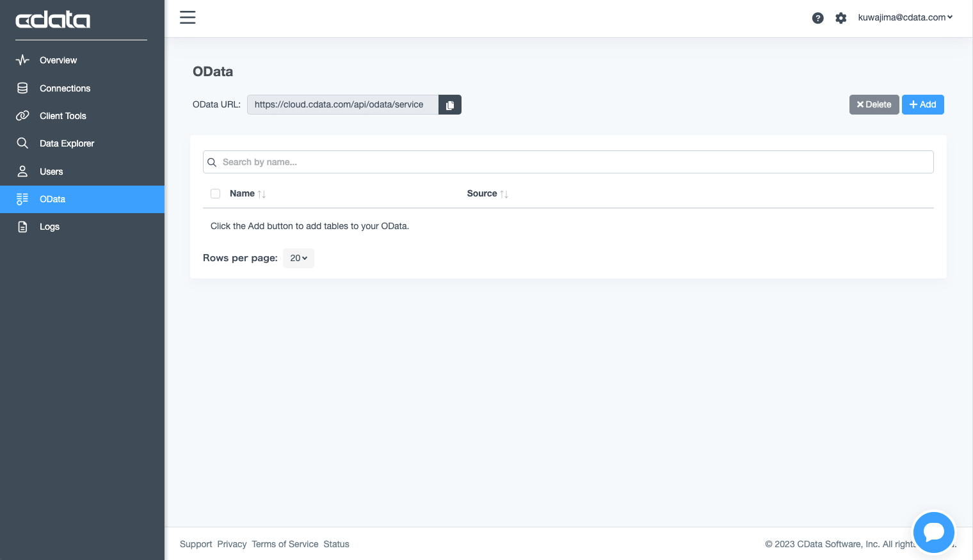Click the Users person icon
973x560 pixels.
[x=22, y=172]
